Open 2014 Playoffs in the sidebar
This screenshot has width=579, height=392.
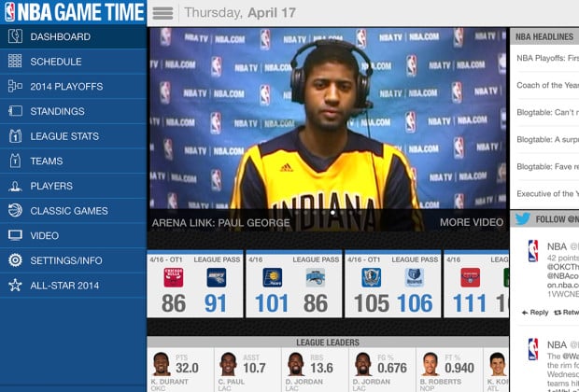pyautogui.click(x=73, y=86)
